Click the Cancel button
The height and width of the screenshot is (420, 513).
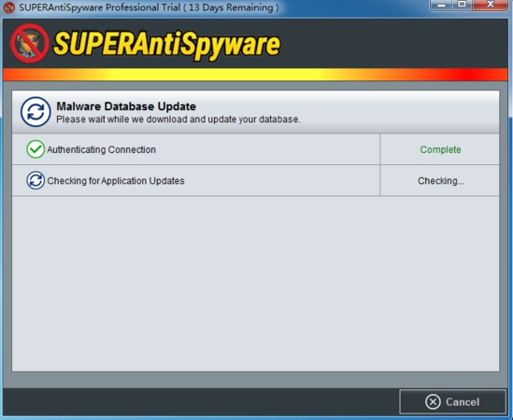coord(453,401)
